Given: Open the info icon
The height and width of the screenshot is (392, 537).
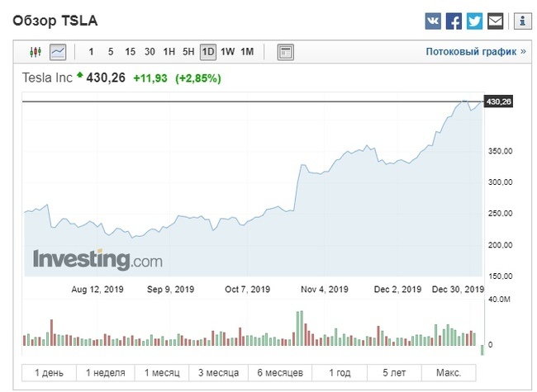Looking at the screenshot, I should point(521,21).
